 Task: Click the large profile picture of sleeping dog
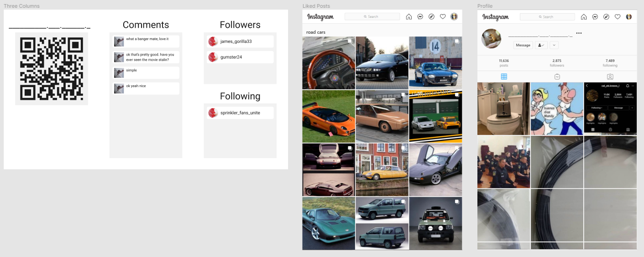tap(492, 38)
